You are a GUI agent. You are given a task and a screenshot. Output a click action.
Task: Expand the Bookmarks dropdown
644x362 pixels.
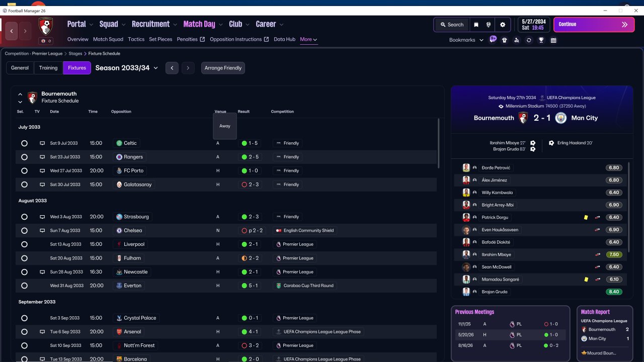click(466, 40)
